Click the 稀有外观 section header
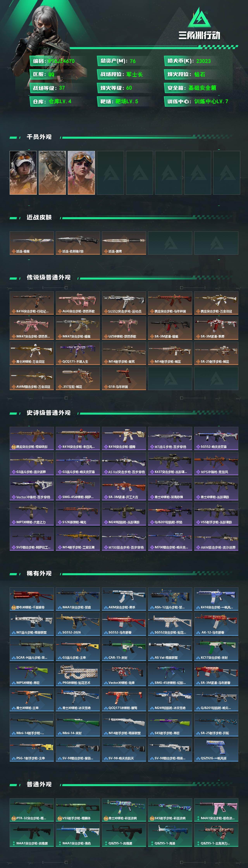Screen dimensions: 248x868 pyautogui.click(x=39, y=573)
